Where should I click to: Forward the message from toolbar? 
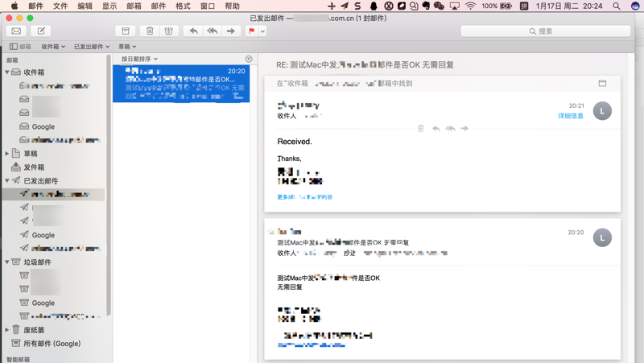tap(231, 31)
